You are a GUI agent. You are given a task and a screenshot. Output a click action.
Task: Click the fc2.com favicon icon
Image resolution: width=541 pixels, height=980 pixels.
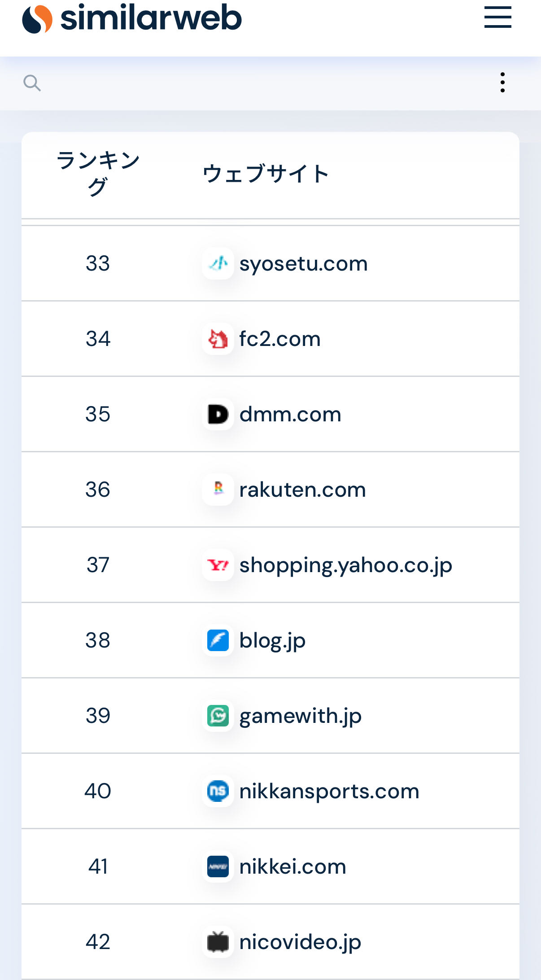pyautogui.click(x=218, y=339)
